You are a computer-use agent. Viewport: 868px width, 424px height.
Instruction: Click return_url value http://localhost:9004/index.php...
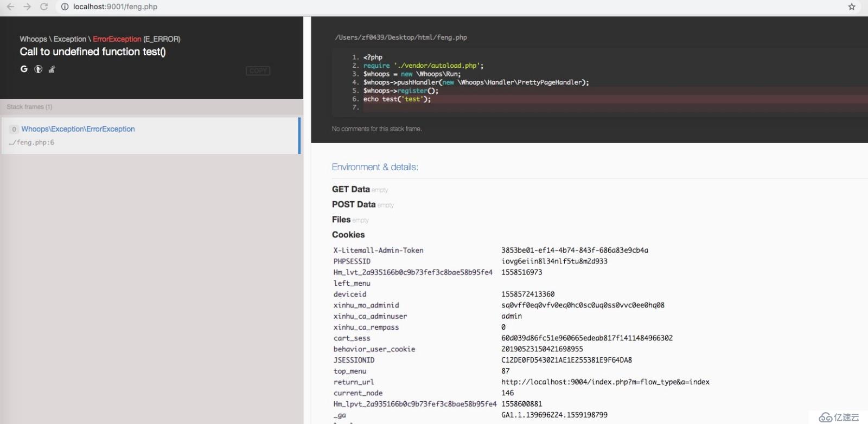[x=605, y=382]
